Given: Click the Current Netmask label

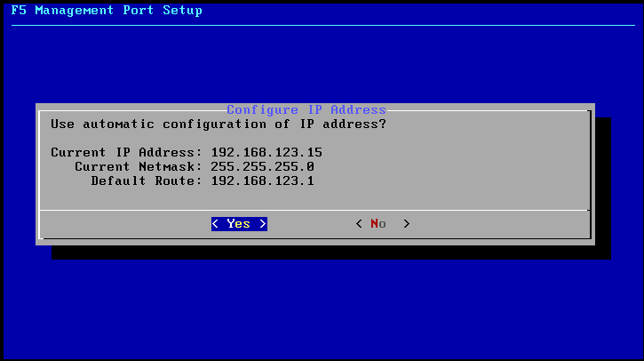Looking at the screenshot, I should coord(139,166).
